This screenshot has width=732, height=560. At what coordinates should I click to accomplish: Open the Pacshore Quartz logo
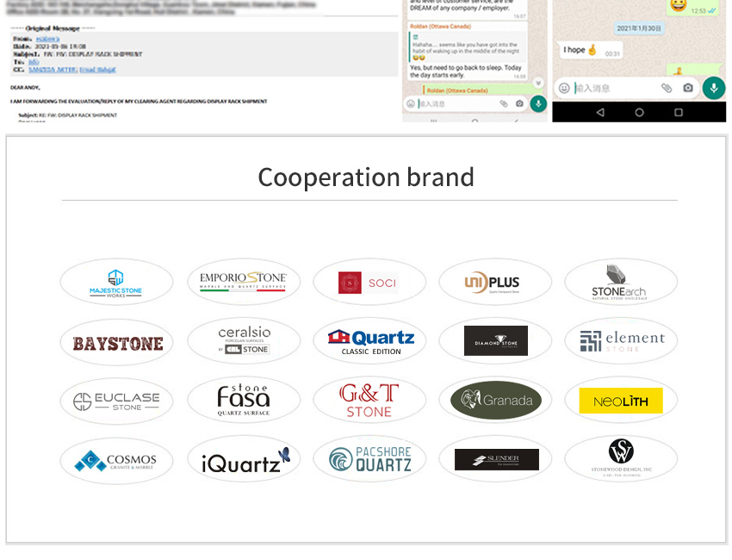pos(369,459)
